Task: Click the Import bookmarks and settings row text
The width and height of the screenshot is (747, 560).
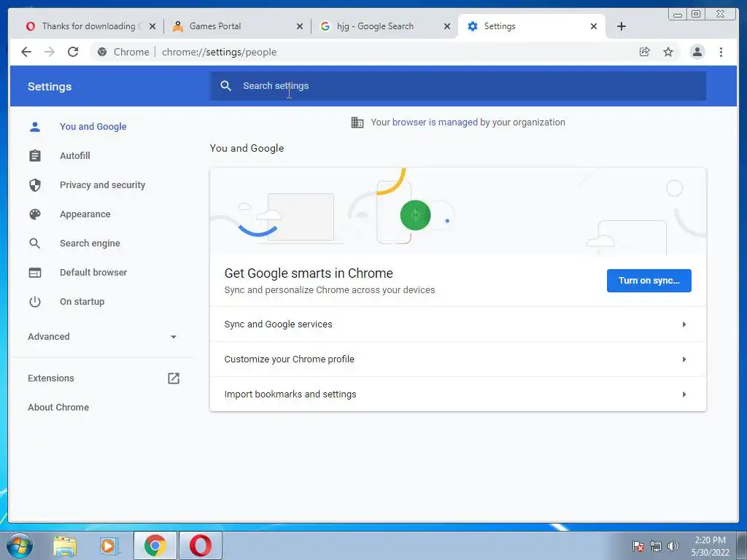Action: point(290,394)
